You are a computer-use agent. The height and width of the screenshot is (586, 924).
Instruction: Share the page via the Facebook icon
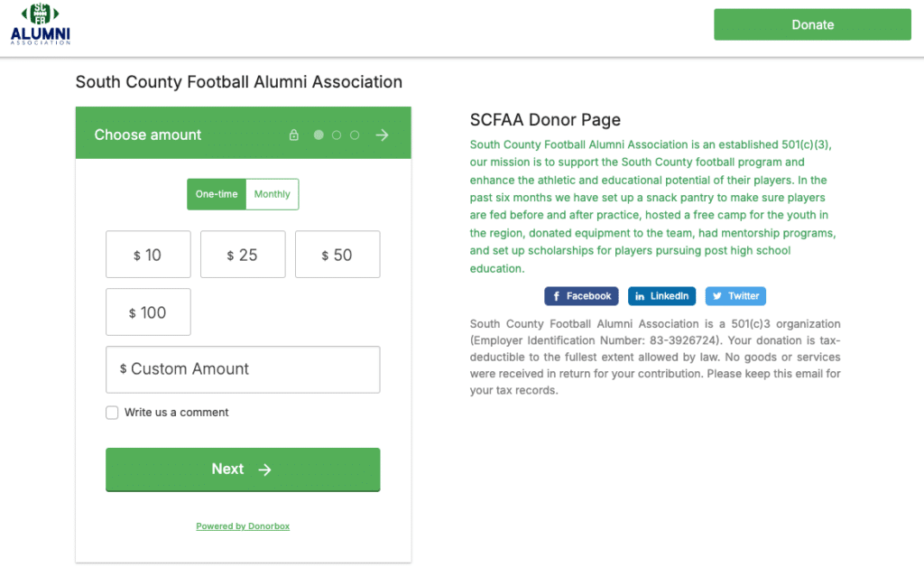coord(581,295)
